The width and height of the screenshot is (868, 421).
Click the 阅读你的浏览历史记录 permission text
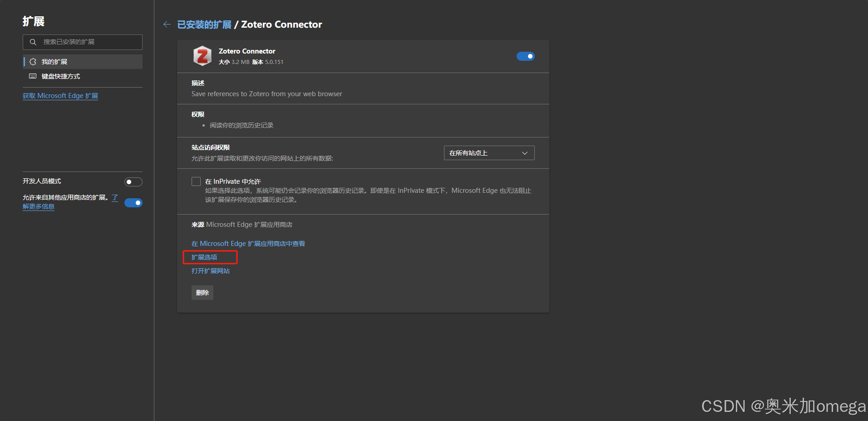click(x=242, y=125)
